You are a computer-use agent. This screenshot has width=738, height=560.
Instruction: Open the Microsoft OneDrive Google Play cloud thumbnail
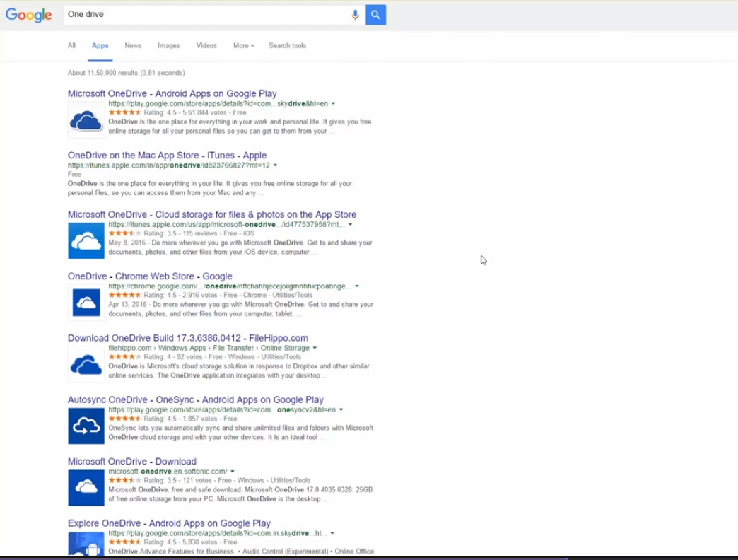(x=86, y=120)
